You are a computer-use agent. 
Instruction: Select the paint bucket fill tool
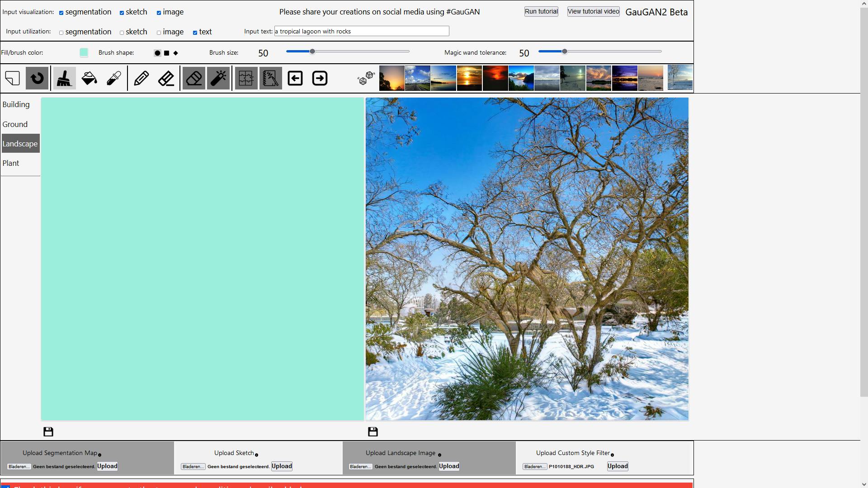pyautogui.click(x=89, y=78)
